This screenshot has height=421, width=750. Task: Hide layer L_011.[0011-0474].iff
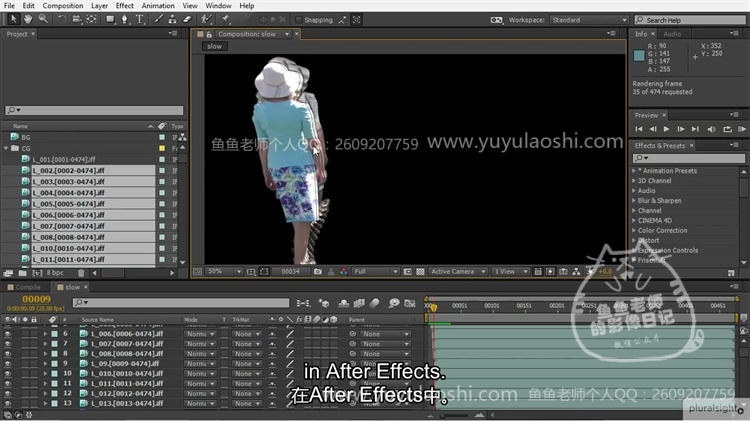pos(8,384)
